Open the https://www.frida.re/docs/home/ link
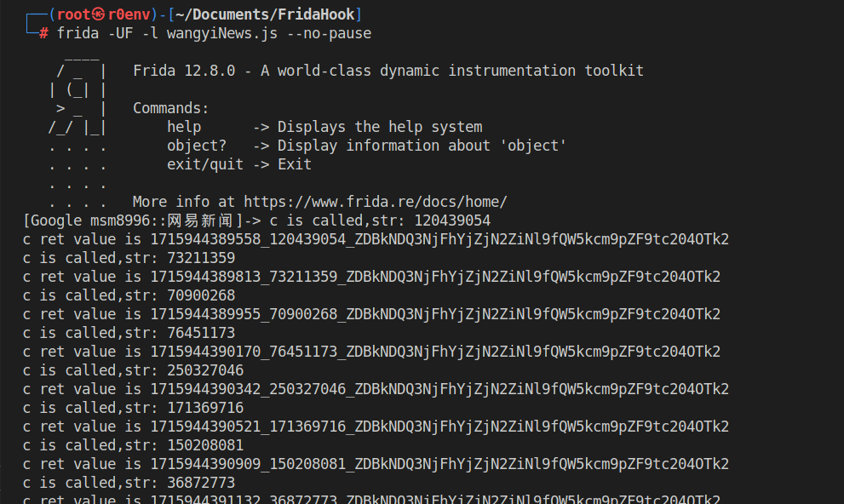Image resolution: width=844 pixels, height=504 pixels. coord(376,202)
